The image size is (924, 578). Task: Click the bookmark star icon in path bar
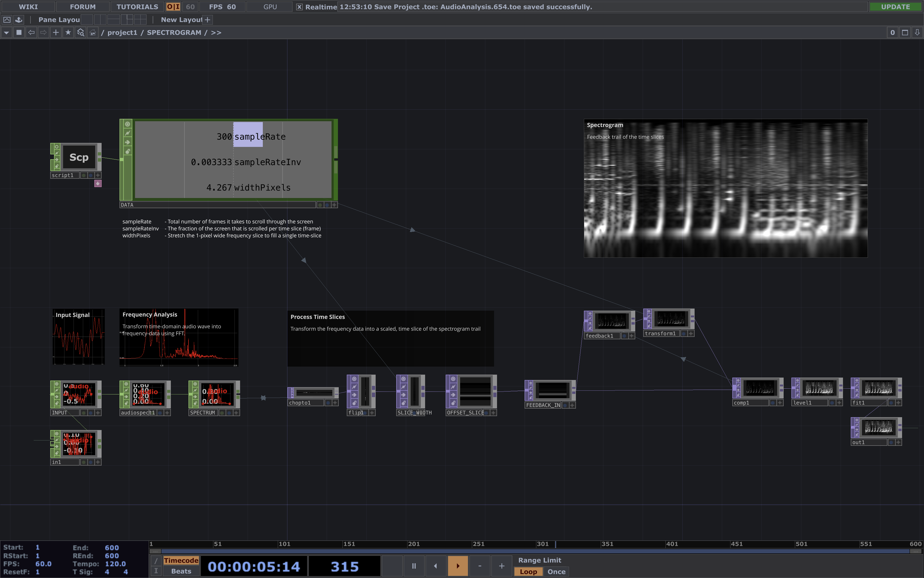(x=68, y=32)
